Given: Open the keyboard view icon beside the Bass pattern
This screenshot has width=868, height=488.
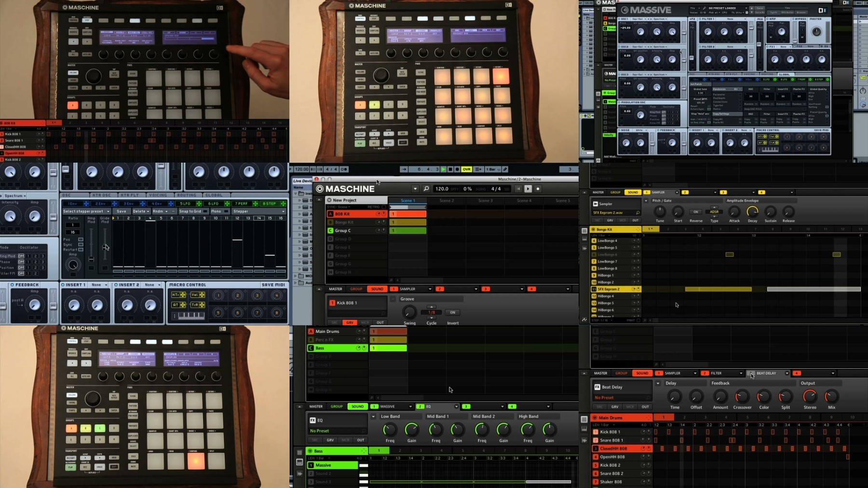Looking at the screenshot, I should click(x=299, y=462).
